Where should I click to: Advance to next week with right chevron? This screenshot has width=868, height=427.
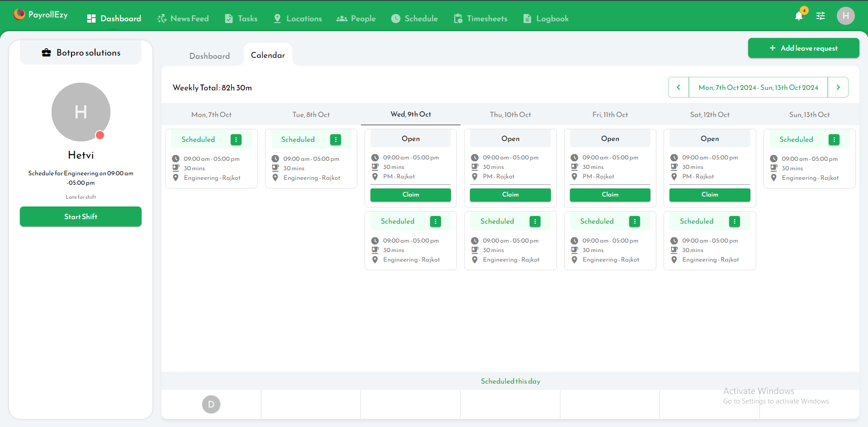pos(838,87)
